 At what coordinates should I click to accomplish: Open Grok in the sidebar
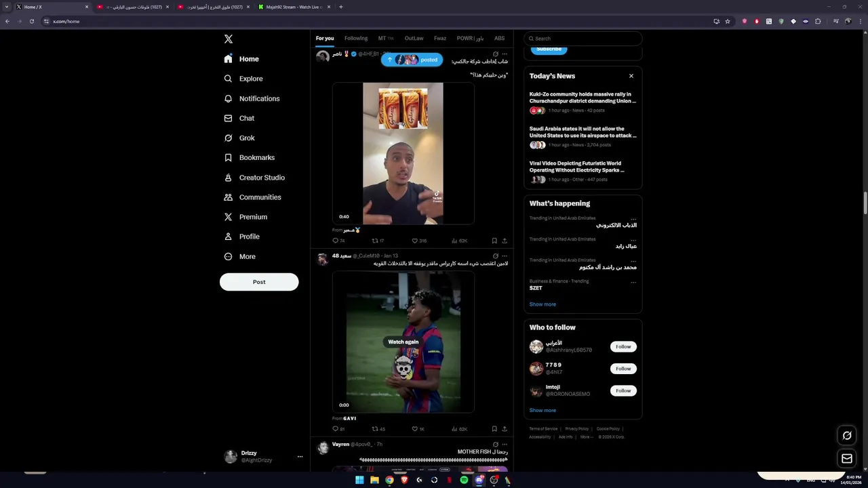tap(239, 138)
